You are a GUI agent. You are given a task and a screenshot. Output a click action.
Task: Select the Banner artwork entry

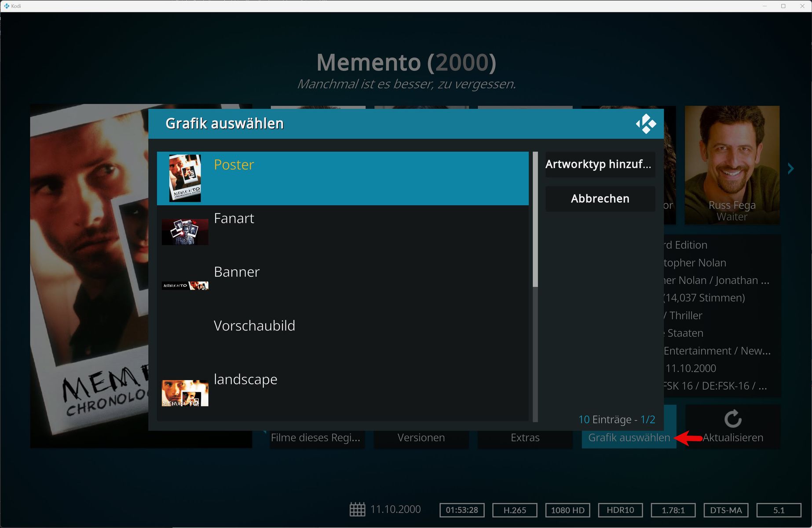(343, 286)
